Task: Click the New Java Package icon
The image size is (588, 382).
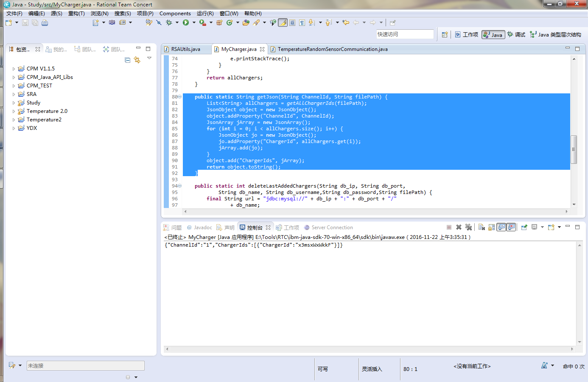Action: [x=219, y=22]
